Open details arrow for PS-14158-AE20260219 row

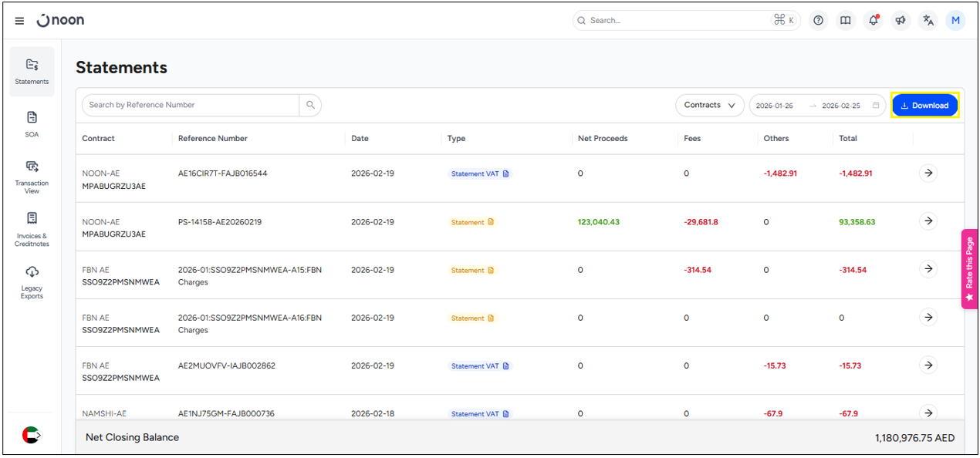(x=928, y=221)
